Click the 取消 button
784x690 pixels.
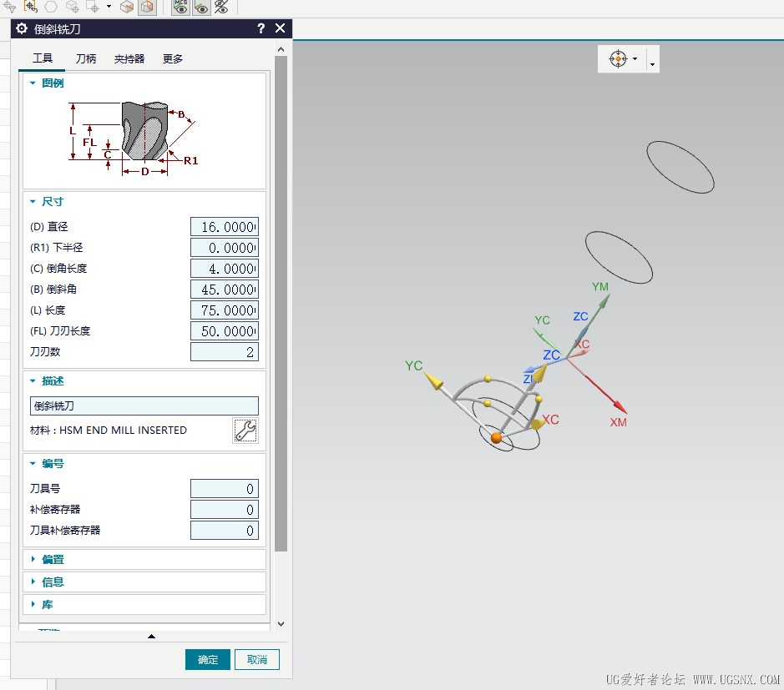257,659
